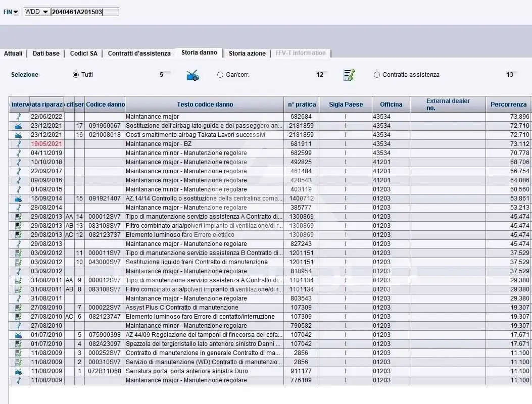Click contract icon in Assyst Plus C row
Viewport: 532px width, 404px height.
coord(19,308)
